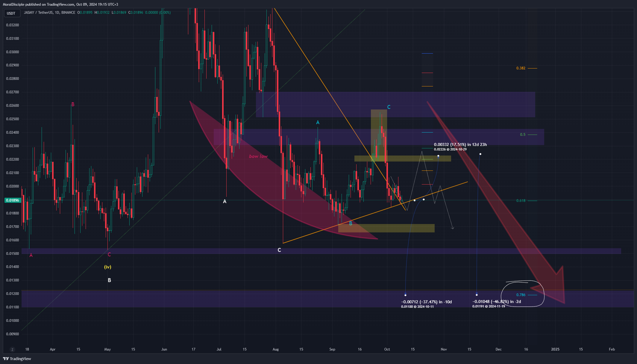The height and width of the screenshot is (364, 637).
Task: Click the high price value H0.01932
Action: (102, 13)
